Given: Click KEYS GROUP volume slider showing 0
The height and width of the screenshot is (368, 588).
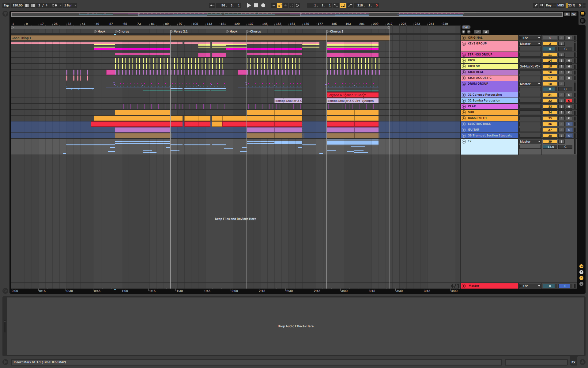Looking at the screenshot, I should click(550, 49).
